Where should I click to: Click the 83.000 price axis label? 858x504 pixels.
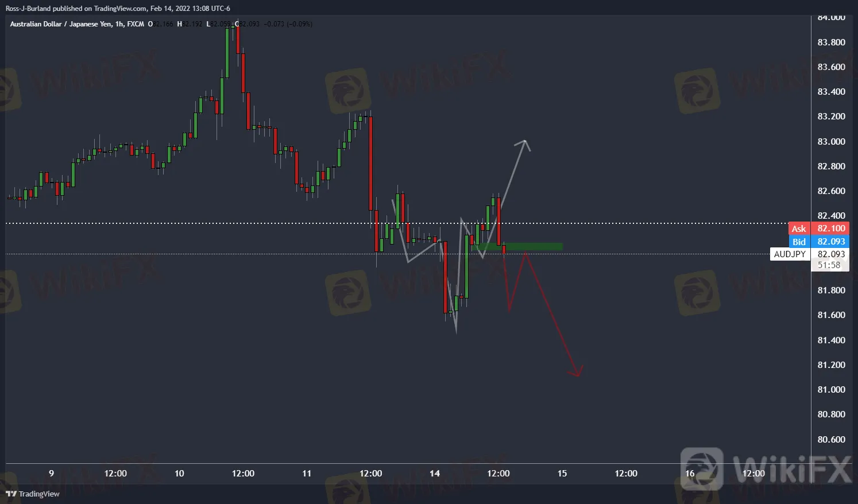pos(831,142)
